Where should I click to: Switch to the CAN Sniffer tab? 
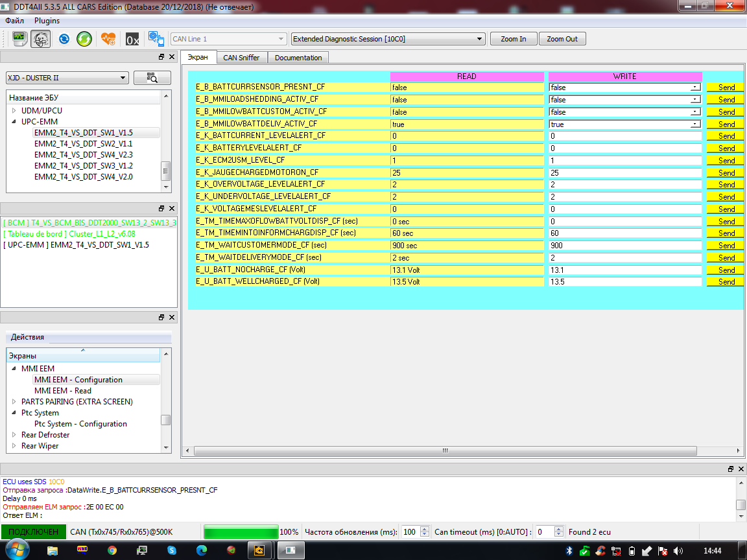tap(241, 58)
